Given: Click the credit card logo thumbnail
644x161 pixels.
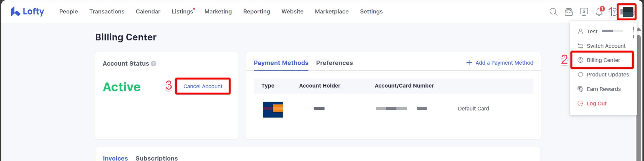Looking at the screenshot, I should coord(273,109).
